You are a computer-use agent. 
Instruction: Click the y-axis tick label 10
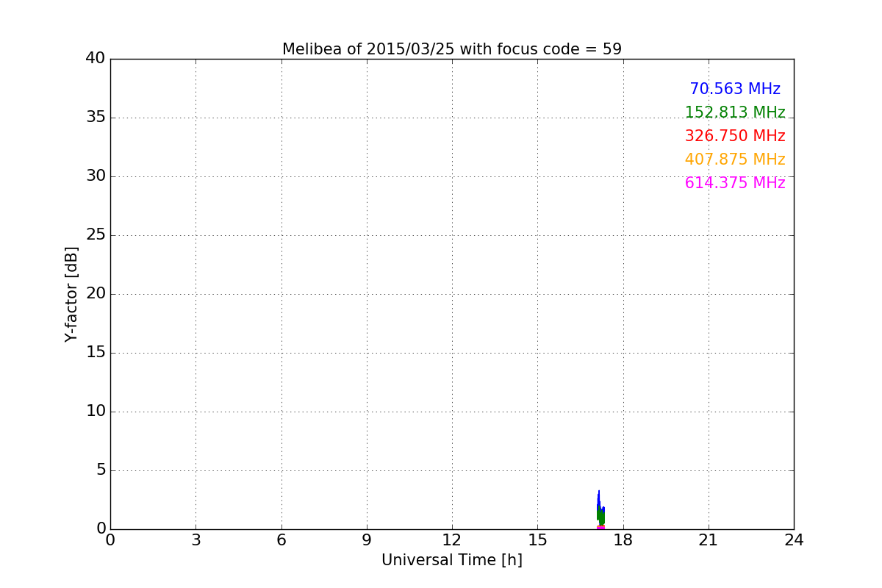(96, 411)
